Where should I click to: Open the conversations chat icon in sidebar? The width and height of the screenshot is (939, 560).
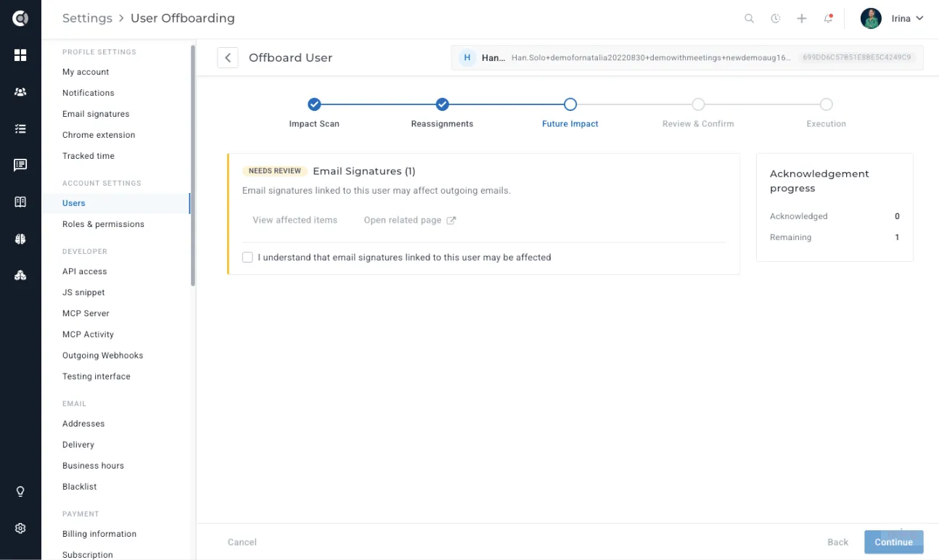click(20, 165)
